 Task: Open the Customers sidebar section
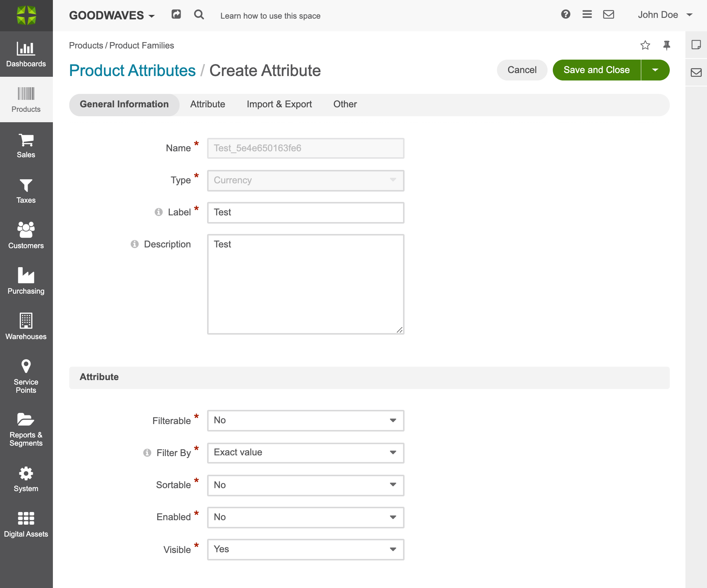26,236
